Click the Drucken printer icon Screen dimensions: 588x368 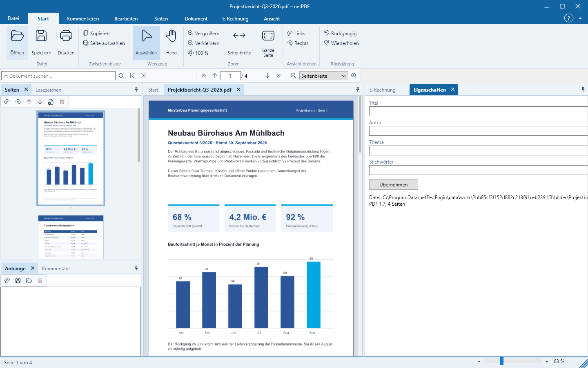pos(66,36)
